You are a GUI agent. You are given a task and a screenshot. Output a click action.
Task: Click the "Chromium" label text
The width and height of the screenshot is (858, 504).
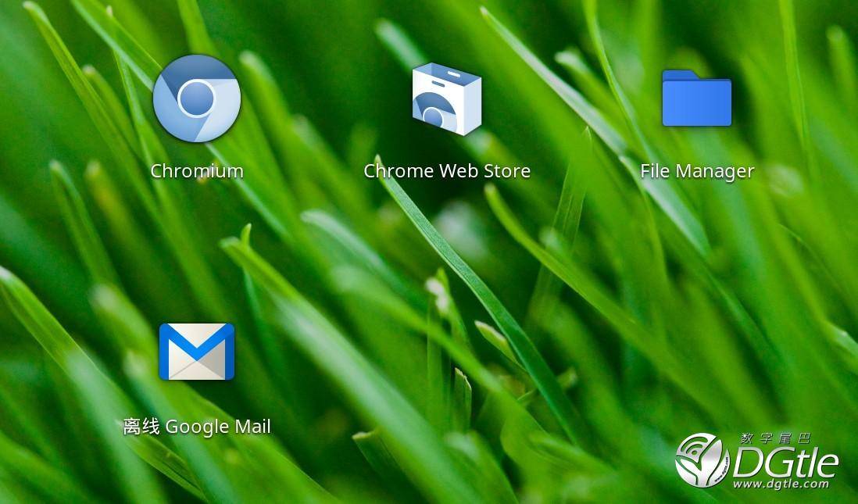pos(197,171)
